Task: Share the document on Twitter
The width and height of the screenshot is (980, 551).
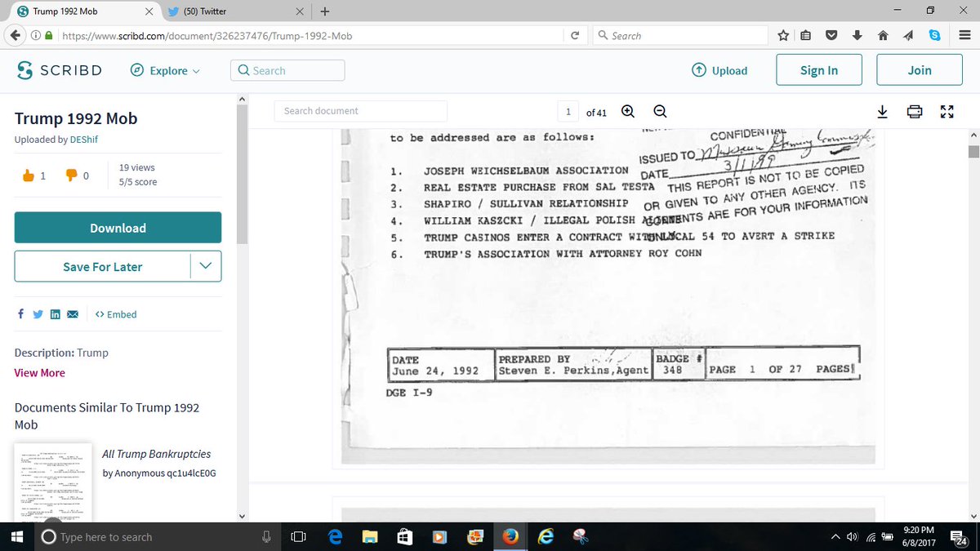Action: coord(38,314)
